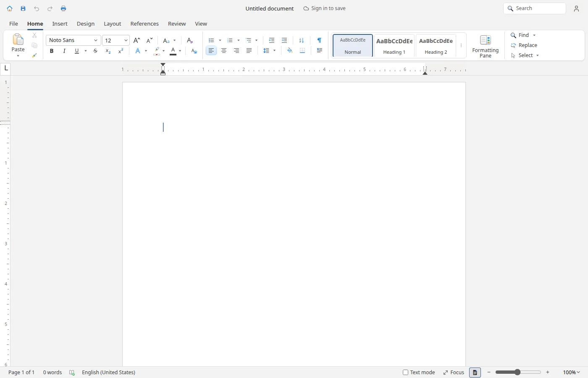Viewport: 588px width, 378px height.
Task: Apply subscript formatting
Action: tap(108, 51)
